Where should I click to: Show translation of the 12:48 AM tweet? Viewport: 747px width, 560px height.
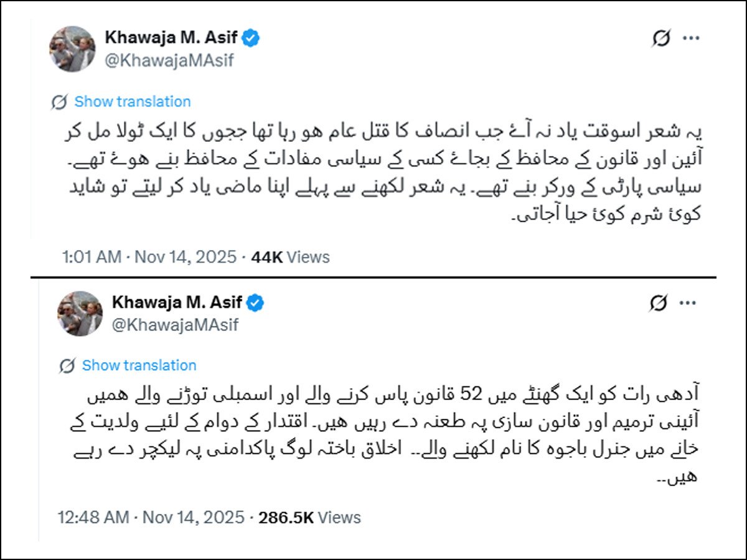tap(139, 365)
